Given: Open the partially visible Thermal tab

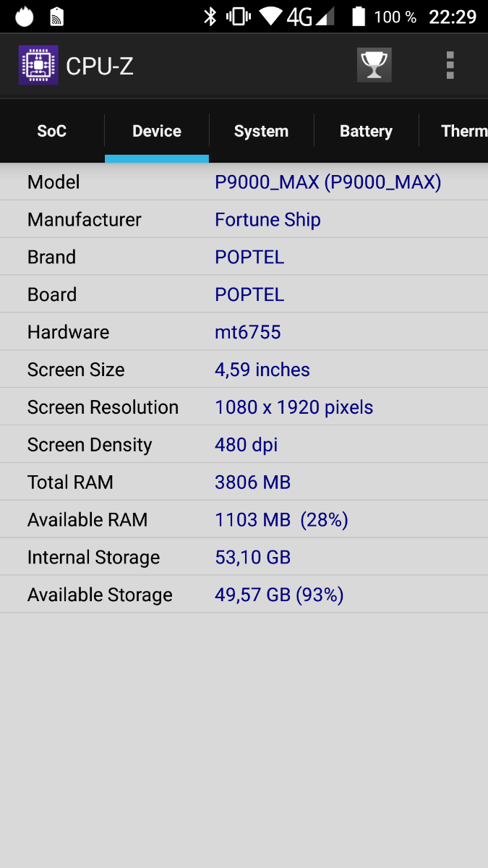Looking at the screenshot, I should [463, 131].
